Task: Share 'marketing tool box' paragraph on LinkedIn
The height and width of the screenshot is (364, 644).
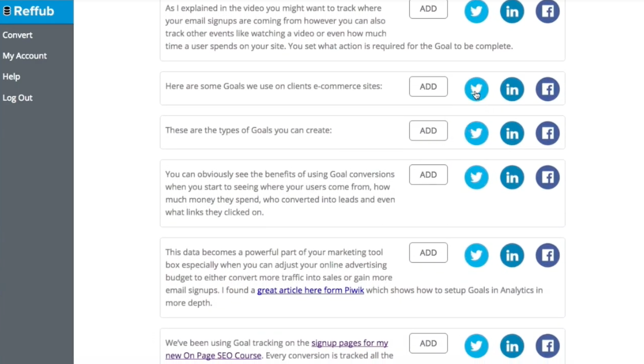Action: tap(512, 255)
